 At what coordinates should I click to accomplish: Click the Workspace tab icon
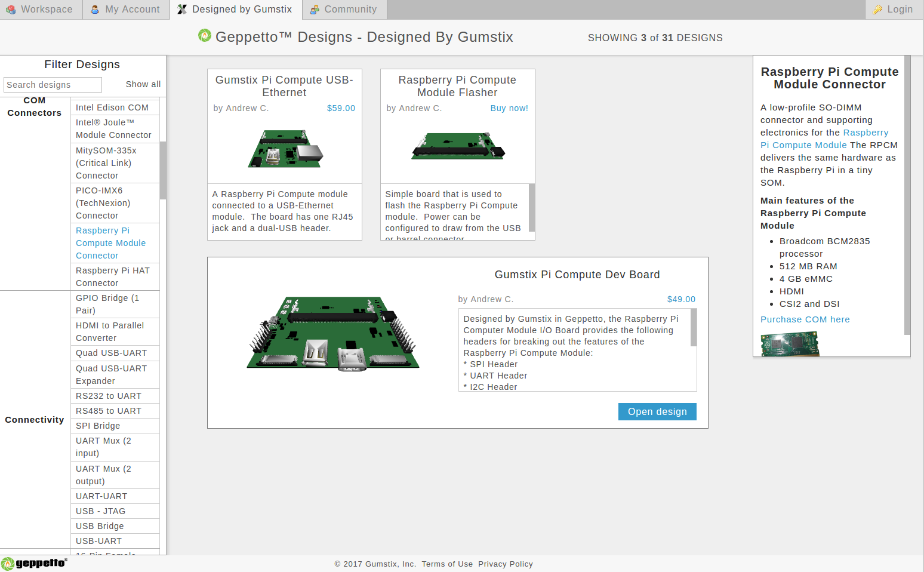click(11, 10)
